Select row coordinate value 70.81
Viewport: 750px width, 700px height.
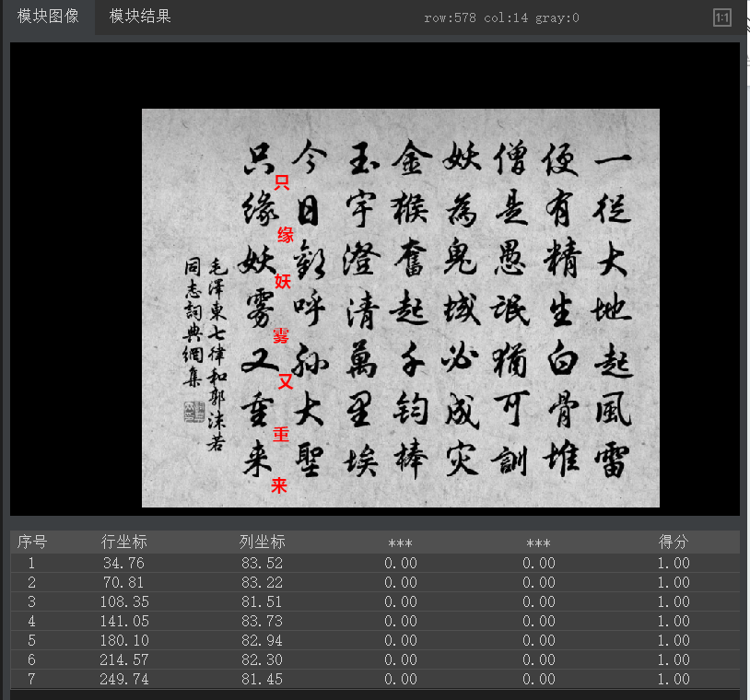click(123, 582)
